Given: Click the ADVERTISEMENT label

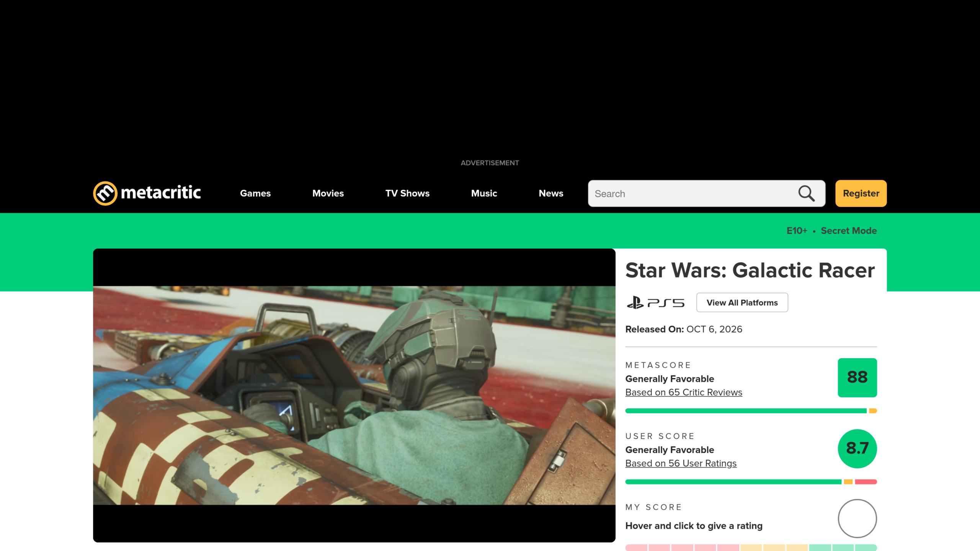Looking at the screenshot, I should [490, 163].
